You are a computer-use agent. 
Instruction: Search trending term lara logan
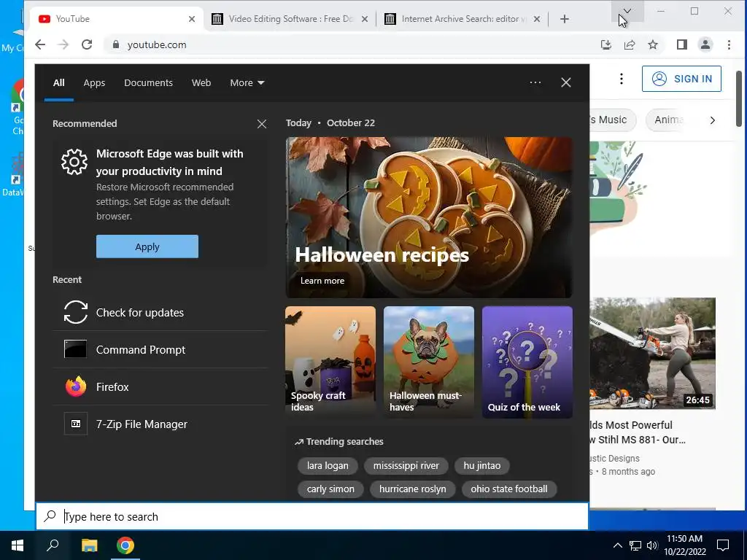pyautogui.click(x=328, y=466)
